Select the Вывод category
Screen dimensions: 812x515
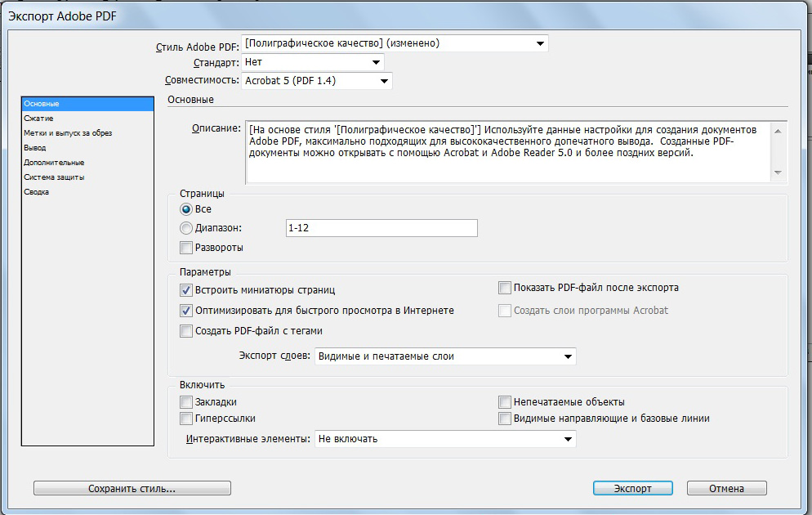pyautogui.click(x=87, y=148)
